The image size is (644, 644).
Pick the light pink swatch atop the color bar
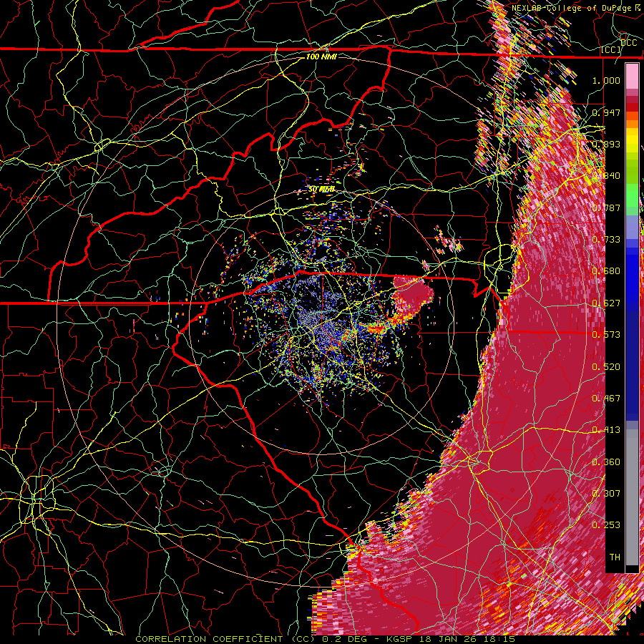tap(632, 77)
